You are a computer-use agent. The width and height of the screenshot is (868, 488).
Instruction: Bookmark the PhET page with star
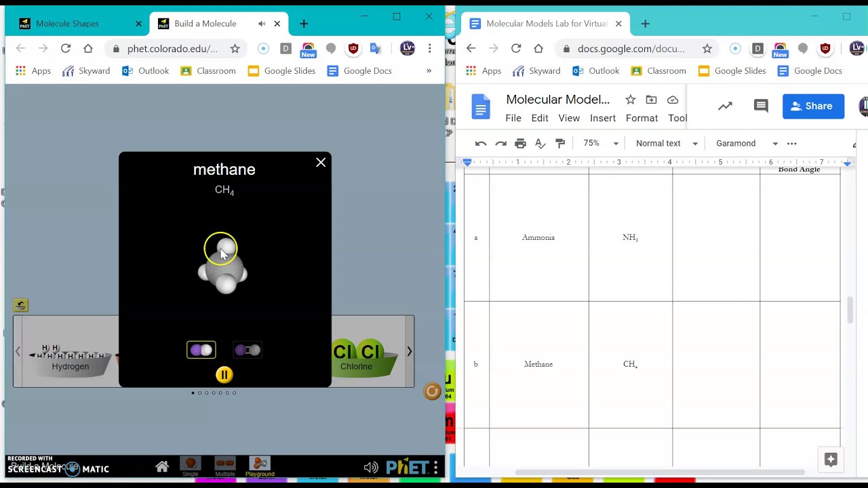pos(235,49)
